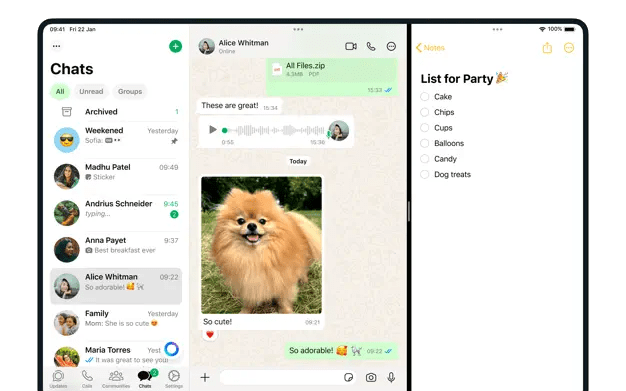Check off Candy in the list
This screenshot has width=626, height=391.
(x=425, y=159)
